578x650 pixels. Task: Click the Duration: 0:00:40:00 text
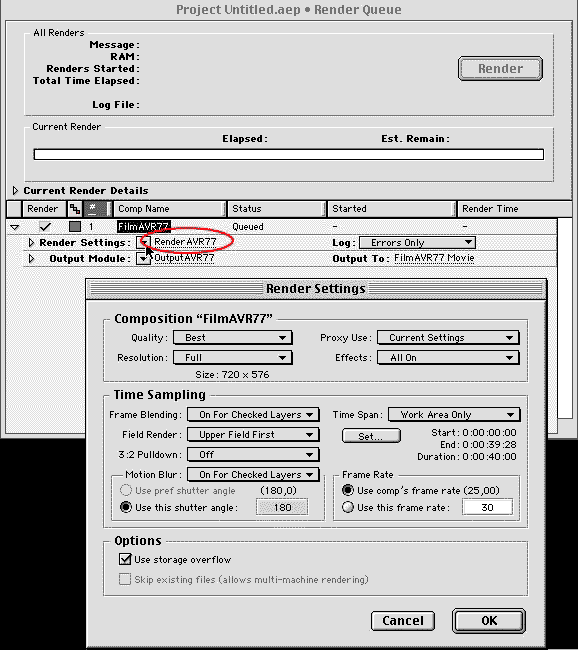pyautogui.click(x=467, y=457)
